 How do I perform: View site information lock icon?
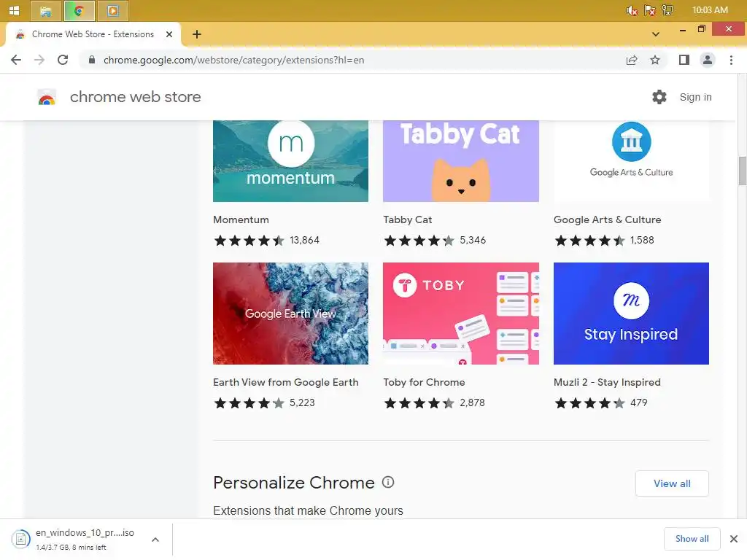tap(92, 60)
